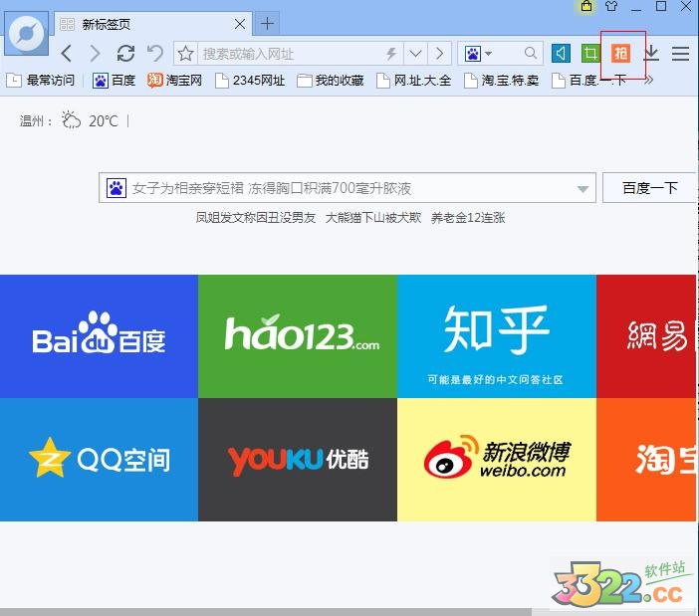This screenshot has width=699, height=616.
Task: Open hot topic 凤姐发文称因丑没男友
Action: pyautogui.click(x=256, y=218)
